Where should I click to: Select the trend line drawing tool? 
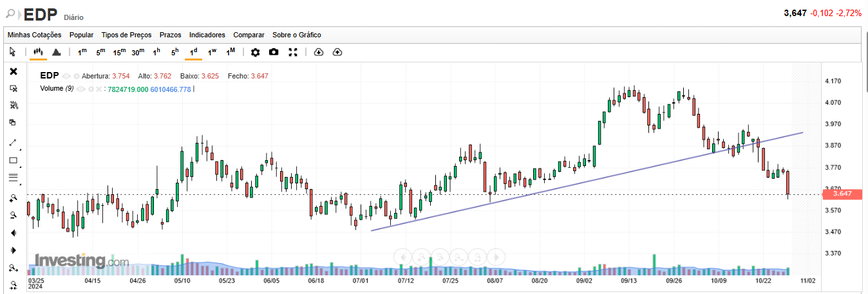(13, 143)
